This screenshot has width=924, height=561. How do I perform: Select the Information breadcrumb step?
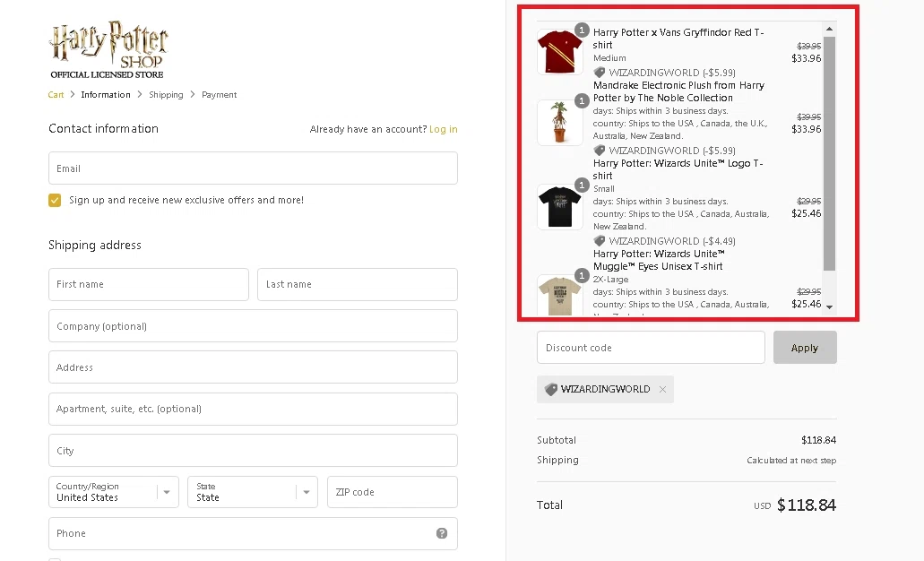[106, 95]
